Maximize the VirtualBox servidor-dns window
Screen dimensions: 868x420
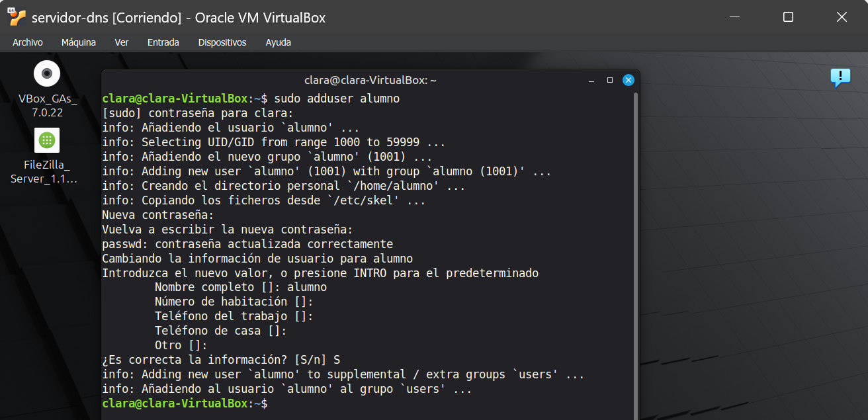(788, 17)
